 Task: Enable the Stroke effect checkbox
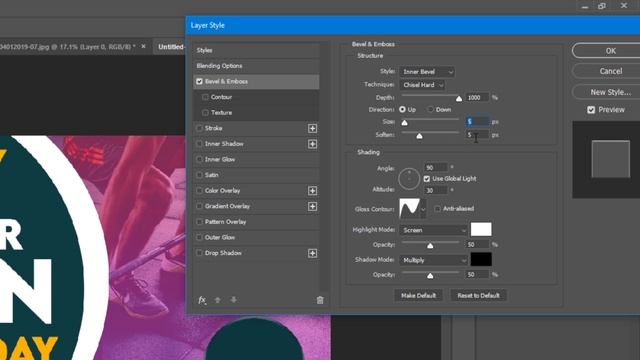pyautogui.click(x=199, y=128)
